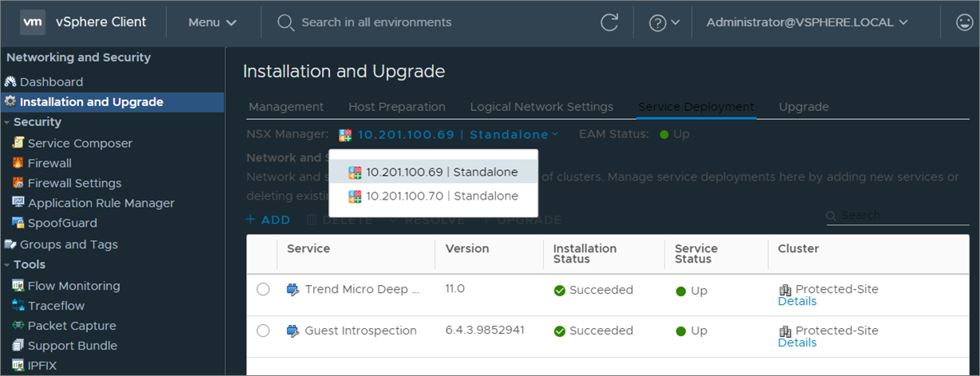Click the Packet Capture sidebar icon
Image resolution: width=980 pixels, height=376 pixels.
point(18,326)
